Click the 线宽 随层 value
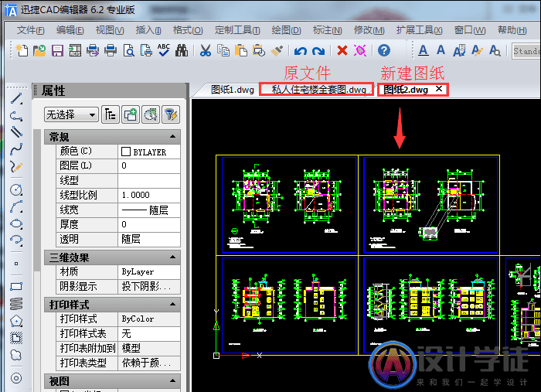 [x=149, y=210]
